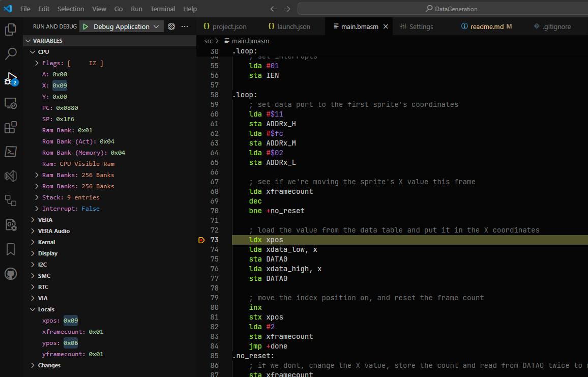Screen dimensions: 588x377
Task: Go back using the left arrow
Action: [x=273, y=9]
